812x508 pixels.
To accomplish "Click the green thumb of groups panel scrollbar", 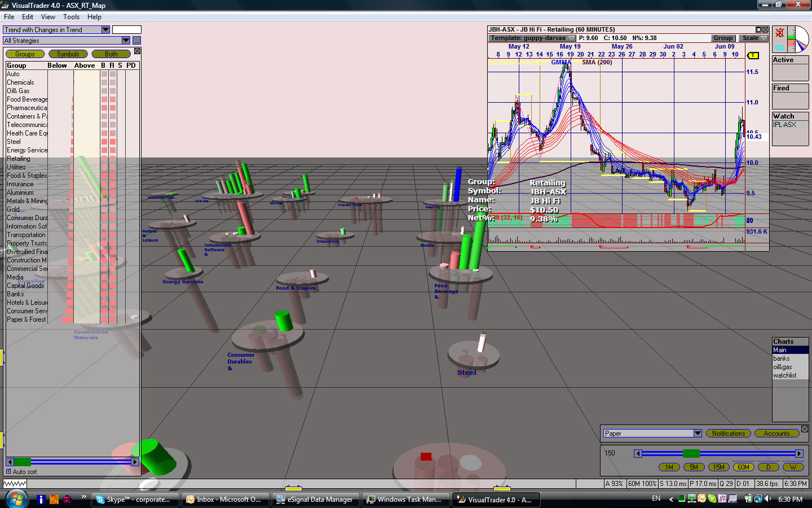I will pyautogui.click(x=23, y=462).
